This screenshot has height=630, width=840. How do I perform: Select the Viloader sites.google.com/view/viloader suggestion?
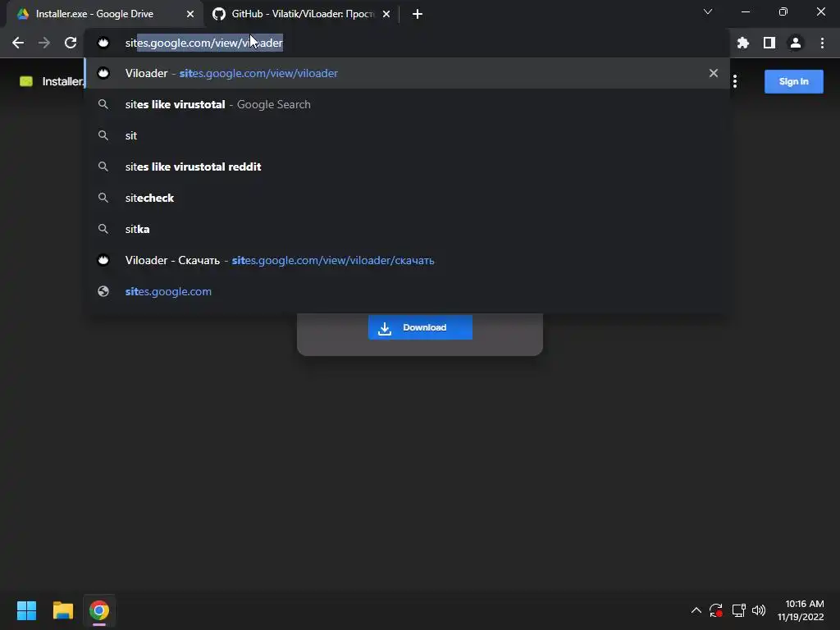click(407, 73)
